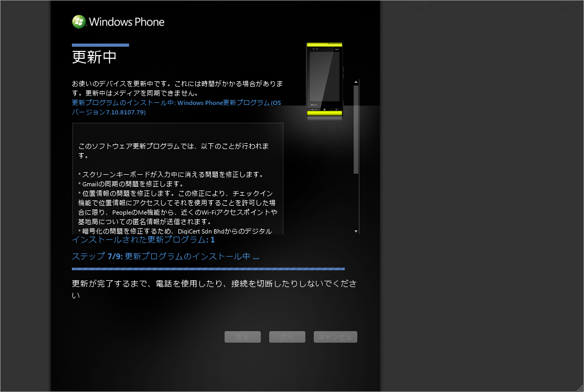Click the 戻る (Back) button
Screen dimensions: 584x392
tap(242, 337)
